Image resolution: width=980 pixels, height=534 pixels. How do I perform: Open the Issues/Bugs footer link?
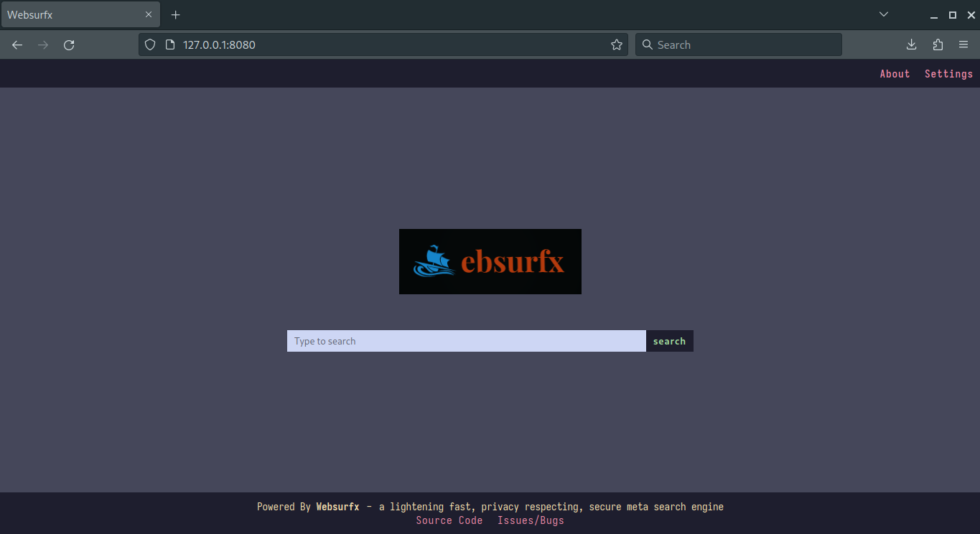(531, 520)
